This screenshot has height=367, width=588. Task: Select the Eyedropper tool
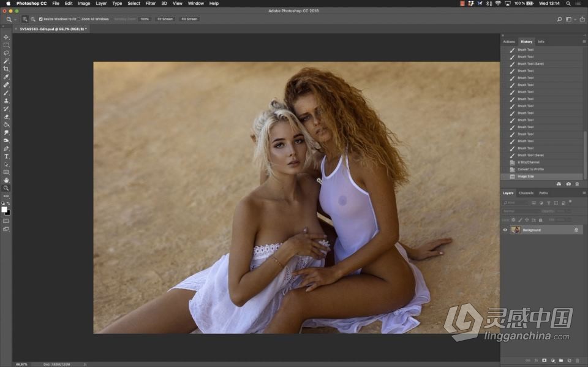click(x=6, y=77)
